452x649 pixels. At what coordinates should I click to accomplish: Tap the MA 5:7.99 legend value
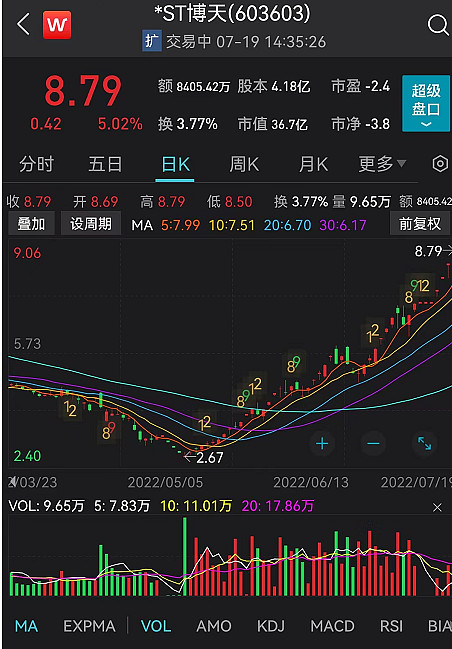(180, 225)
